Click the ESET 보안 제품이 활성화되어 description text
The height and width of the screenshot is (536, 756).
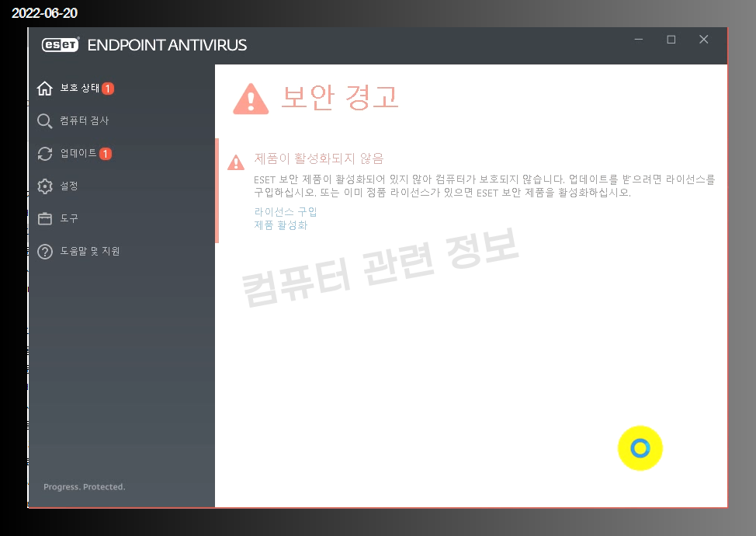(x=484, y=186)
